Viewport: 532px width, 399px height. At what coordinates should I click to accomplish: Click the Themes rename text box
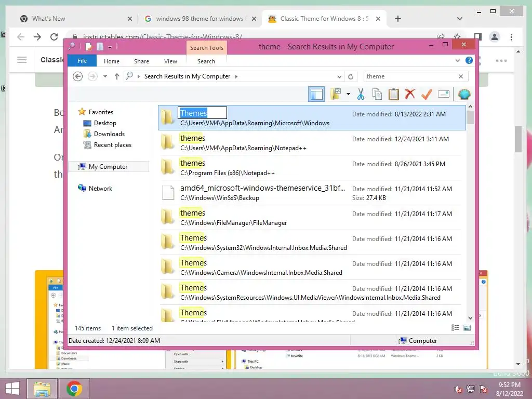pyautogui.click(x=202, y=113)
